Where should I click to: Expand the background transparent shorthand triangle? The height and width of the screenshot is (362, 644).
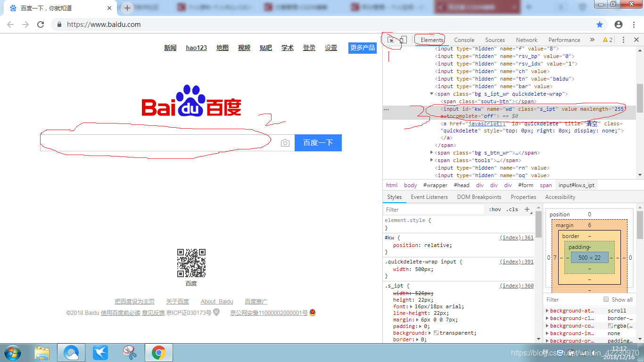430,333
